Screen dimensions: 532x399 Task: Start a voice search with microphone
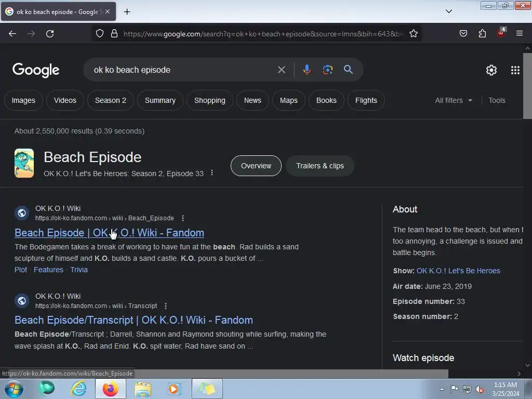[307, 70]
